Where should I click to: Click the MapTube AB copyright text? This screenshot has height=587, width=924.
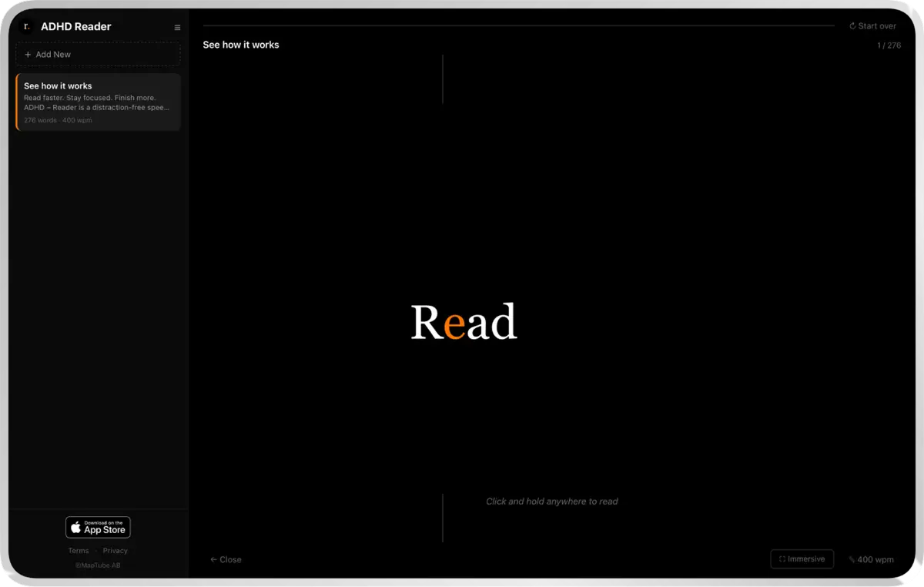pos(98,565)
